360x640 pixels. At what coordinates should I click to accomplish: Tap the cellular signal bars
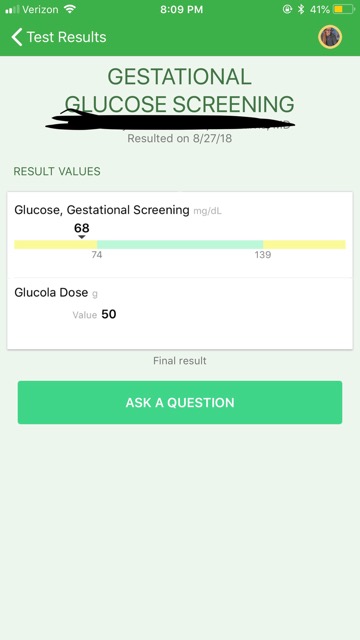(12, 10)
